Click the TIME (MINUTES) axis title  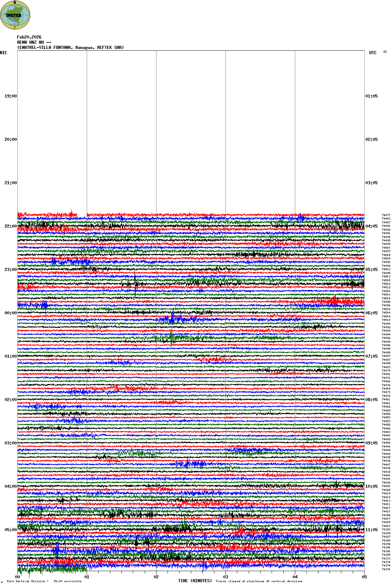tap(195, 581)
